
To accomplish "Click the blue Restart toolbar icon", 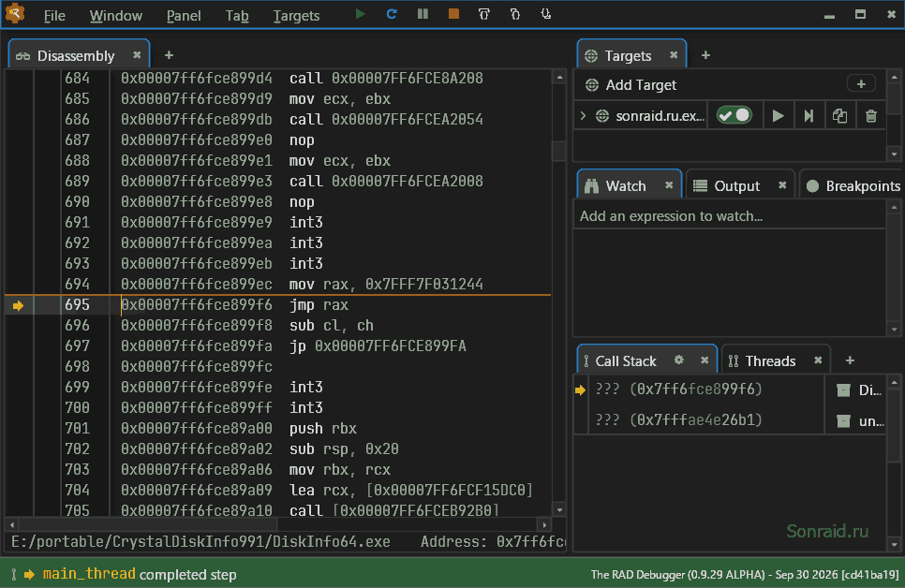I will point(392,14).
